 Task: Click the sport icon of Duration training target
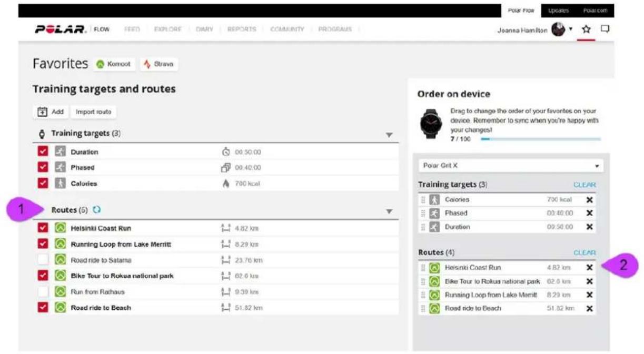tap(61, 152)
